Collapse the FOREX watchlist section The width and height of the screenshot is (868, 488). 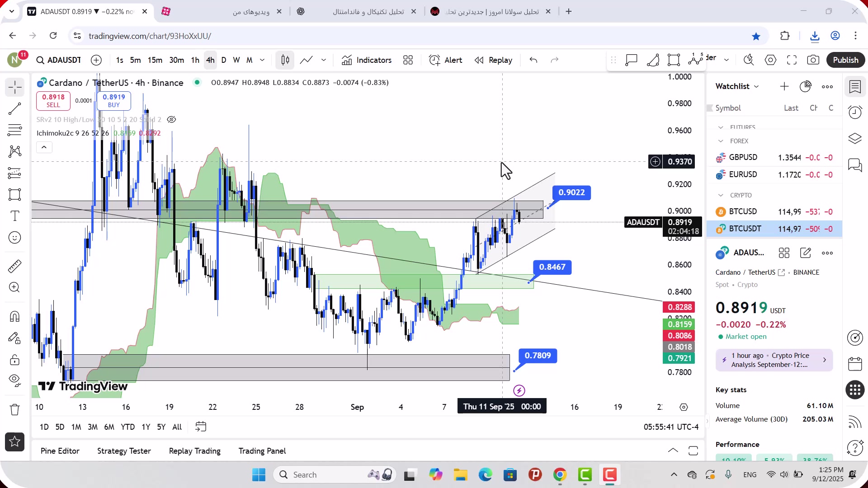point(721,141)
